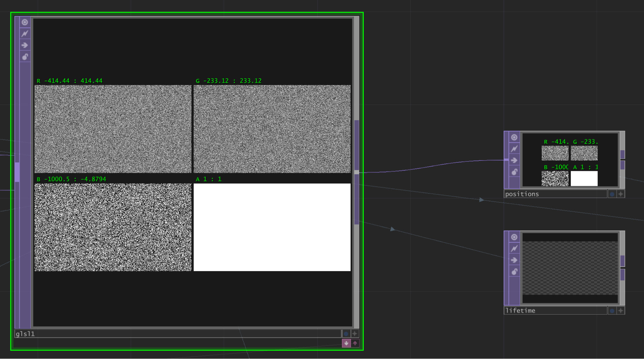Toggle viewer active flag on lifetime node

(x=514, y=237)
